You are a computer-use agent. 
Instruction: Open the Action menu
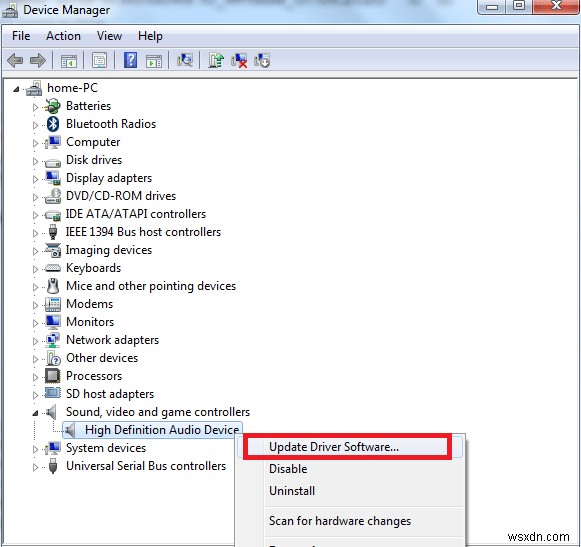(63, 36)
